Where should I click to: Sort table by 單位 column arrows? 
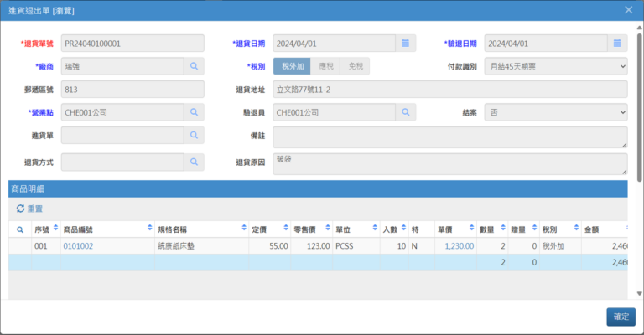coord(375,228)
